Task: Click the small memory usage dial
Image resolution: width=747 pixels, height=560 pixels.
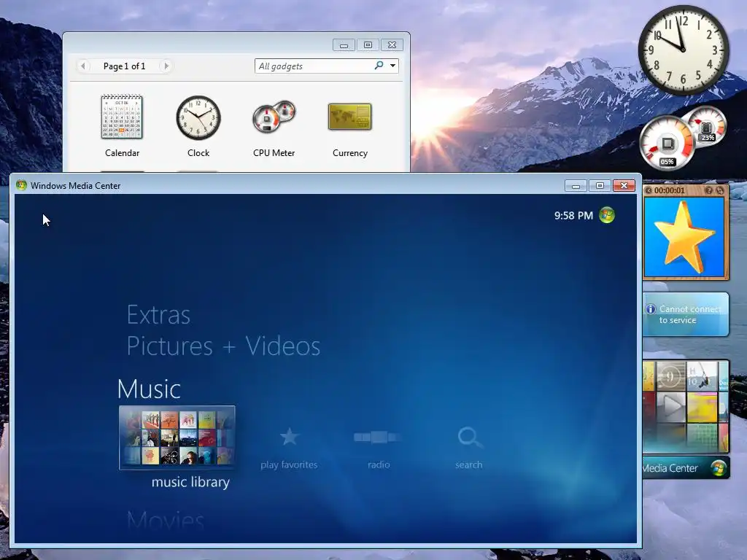Action: [x=707, y=125]
